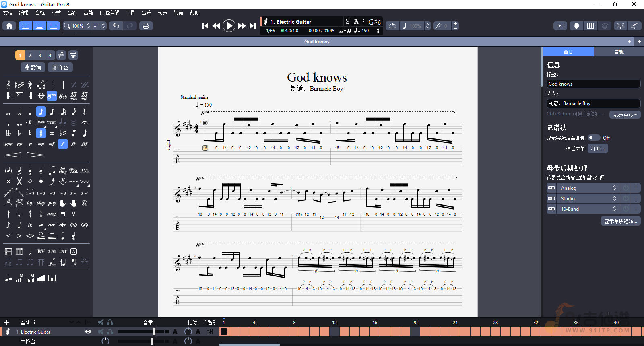Switch to voice 2
The image size is (644, 346).
[x=30, y=55]
